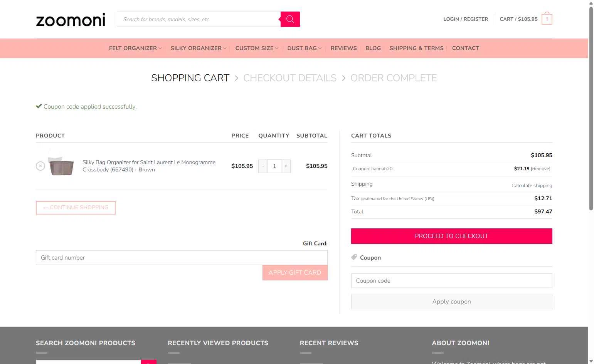Screen dimensions: 594x364
Task: Expand the Dust Bag menu
Action: tap(304, 48)
